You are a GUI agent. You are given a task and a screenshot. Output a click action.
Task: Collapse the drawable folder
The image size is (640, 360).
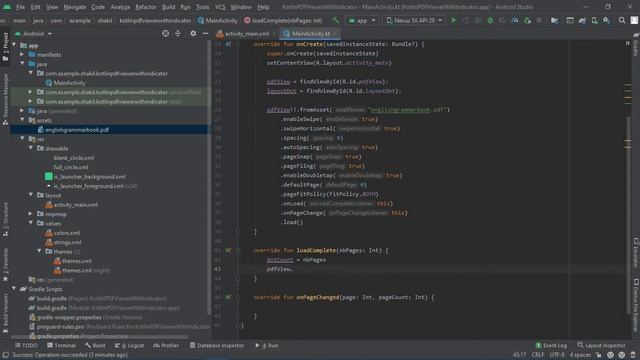pyautogui.click(x=31, y=148)
